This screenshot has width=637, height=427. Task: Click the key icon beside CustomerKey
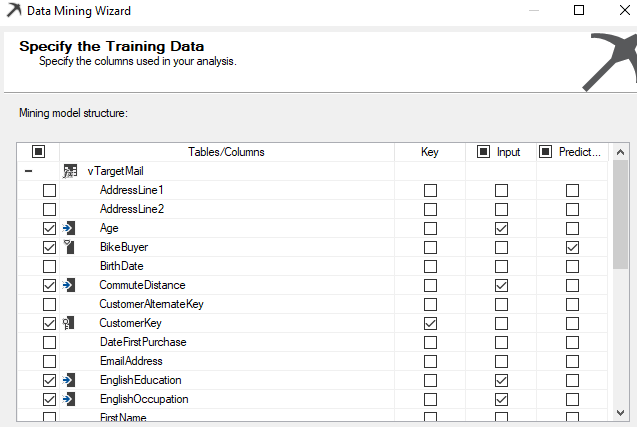click(x=70, y=323)
